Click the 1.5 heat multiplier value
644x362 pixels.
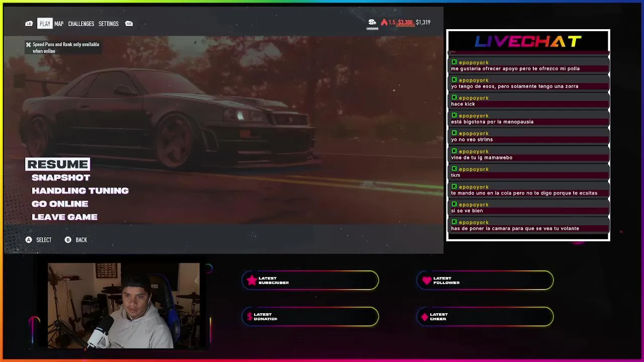coord(392,22)
